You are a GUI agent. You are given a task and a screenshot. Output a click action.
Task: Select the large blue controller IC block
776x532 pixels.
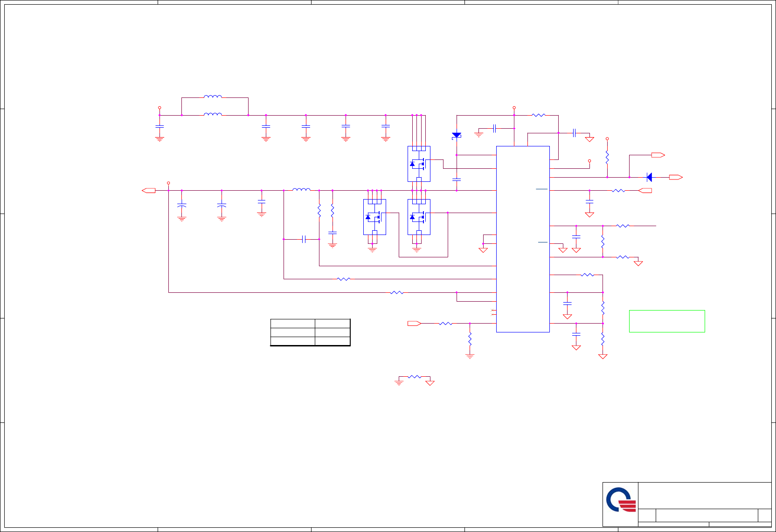click(x=523, y=239)
